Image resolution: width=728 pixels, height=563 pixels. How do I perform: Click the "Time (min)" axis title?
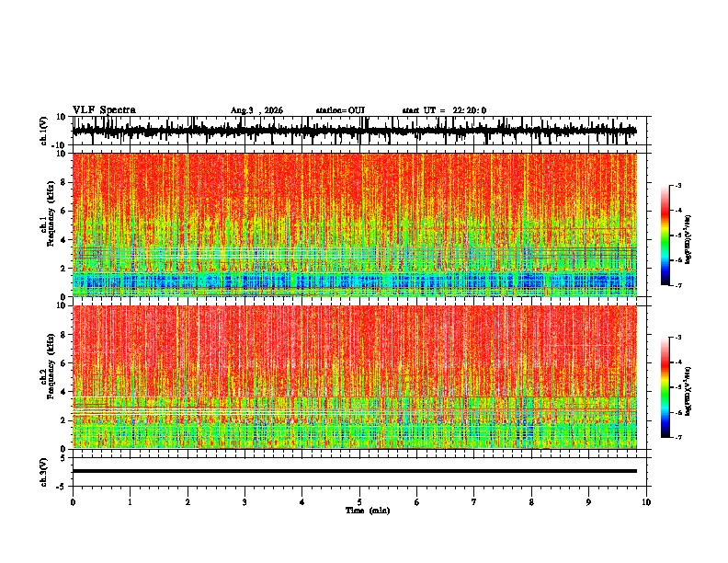[368, 511]
